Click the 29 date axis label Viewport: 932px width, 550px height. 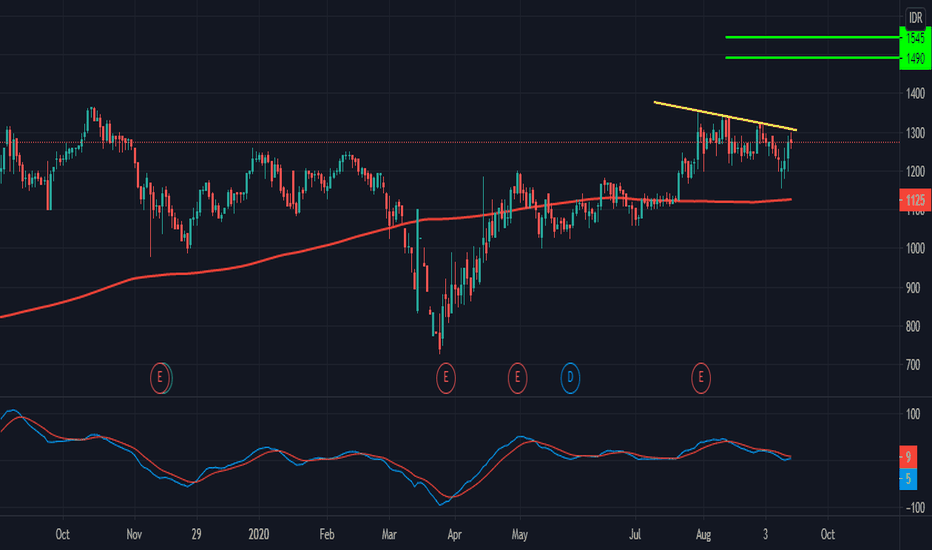coord(196,535)
